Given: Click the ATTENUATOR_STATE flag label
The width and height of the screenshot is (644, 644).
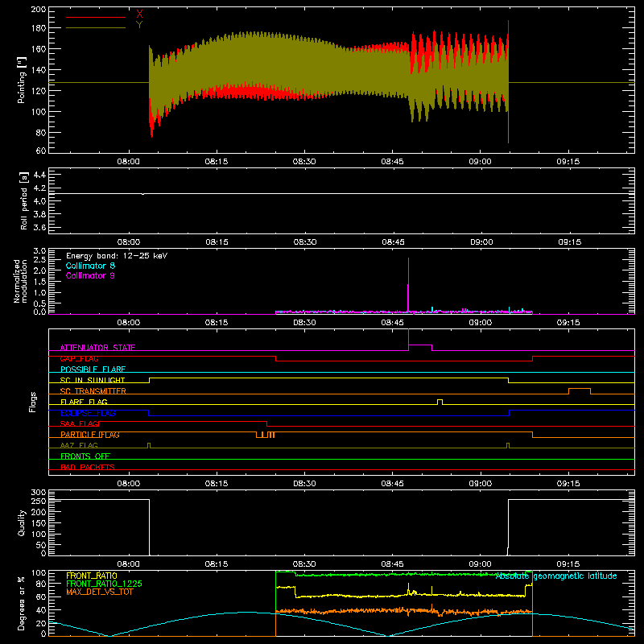Looking at the screenshot, I should click(x=97, y=348).
